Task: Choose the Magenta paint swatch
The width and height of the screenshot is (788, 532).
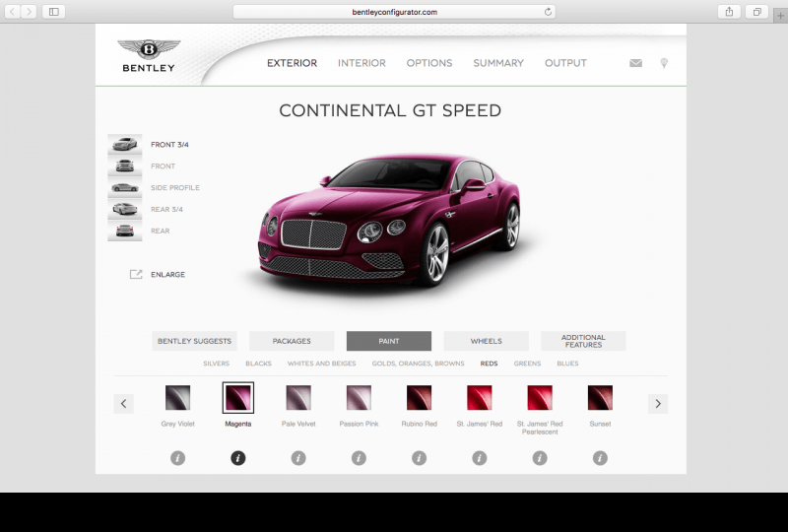Action: 238,398
